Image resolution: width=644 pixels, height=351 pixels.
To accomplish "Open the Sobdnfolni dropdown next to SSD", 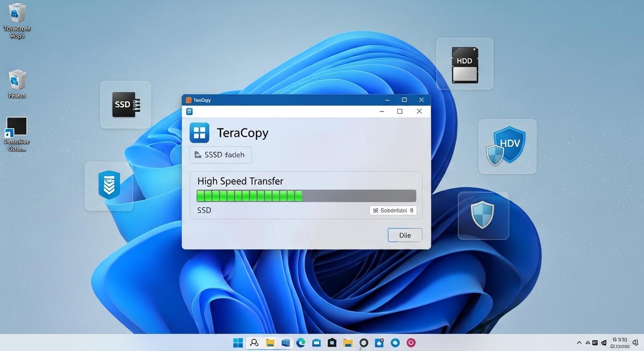I will [x=392, y=210].
